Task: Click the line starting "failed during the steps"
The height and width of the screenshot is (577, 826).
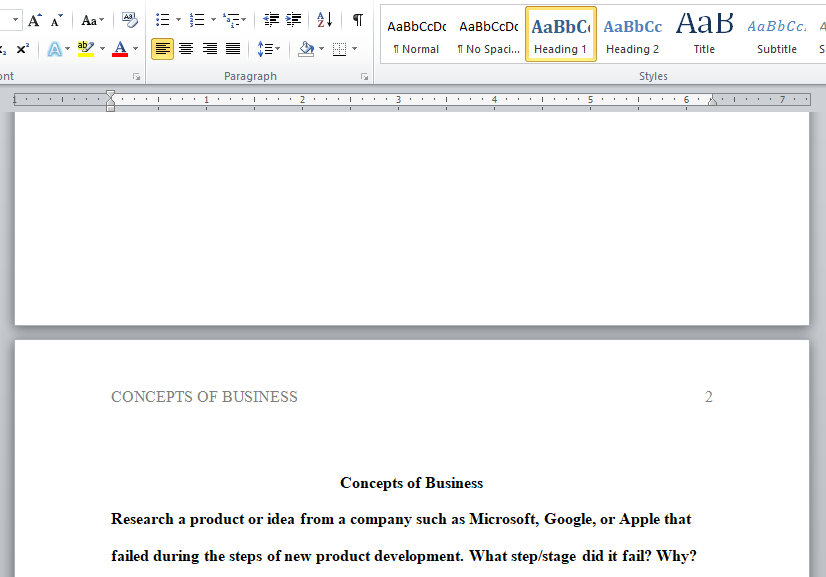Action: click(404, 556)
